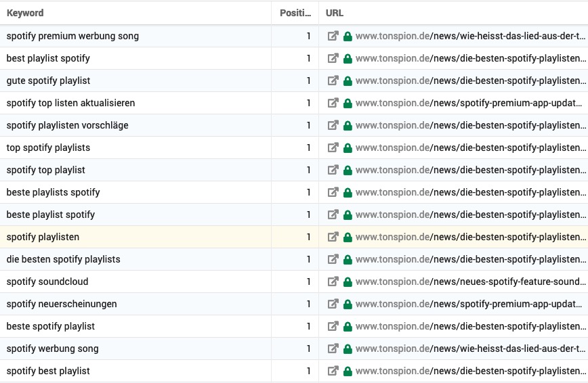Sort by the Position column header
588x383 pixels.
point(295,13)
